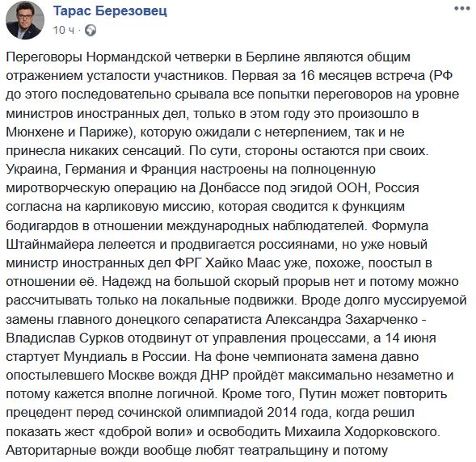Open Тарас Березовец profile picture
Image resolution: width=476 pixels, height=462 pixels.
[x=25, y=20]
